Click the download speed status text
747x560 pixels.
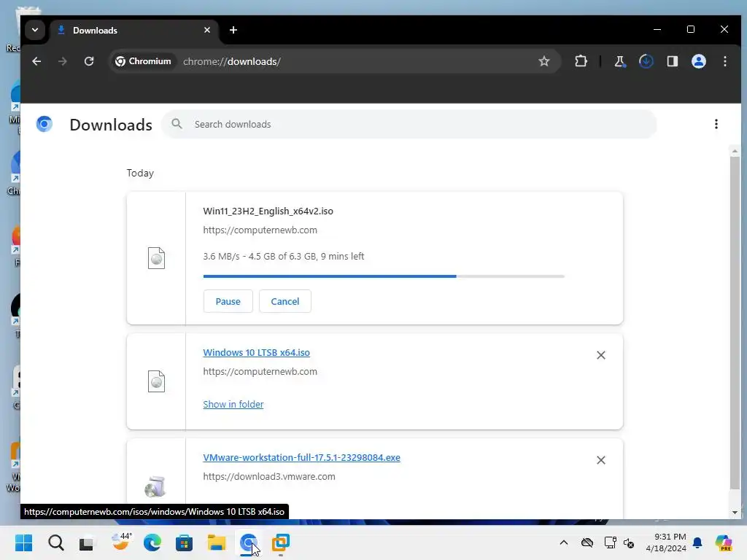pos(284,256)
